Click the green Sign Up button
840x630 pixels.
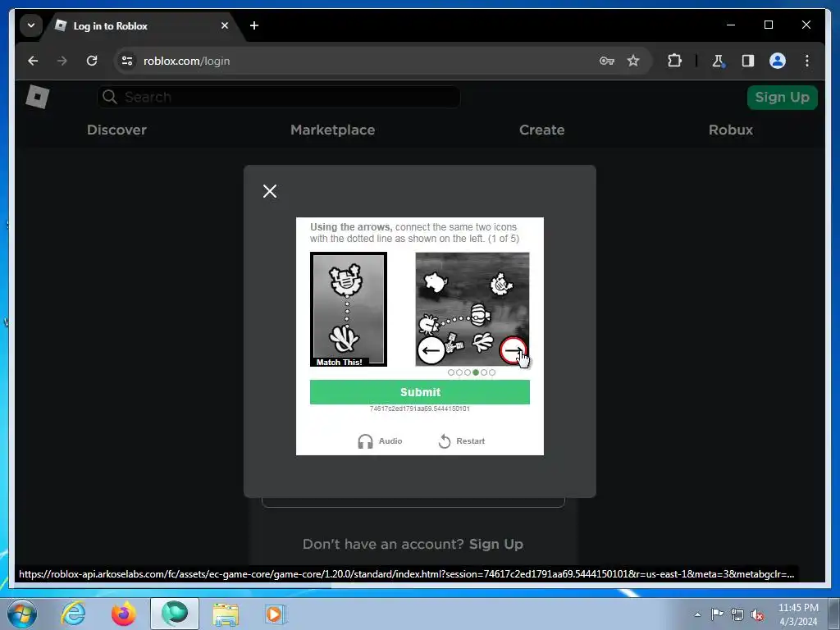tap(782, 98)
